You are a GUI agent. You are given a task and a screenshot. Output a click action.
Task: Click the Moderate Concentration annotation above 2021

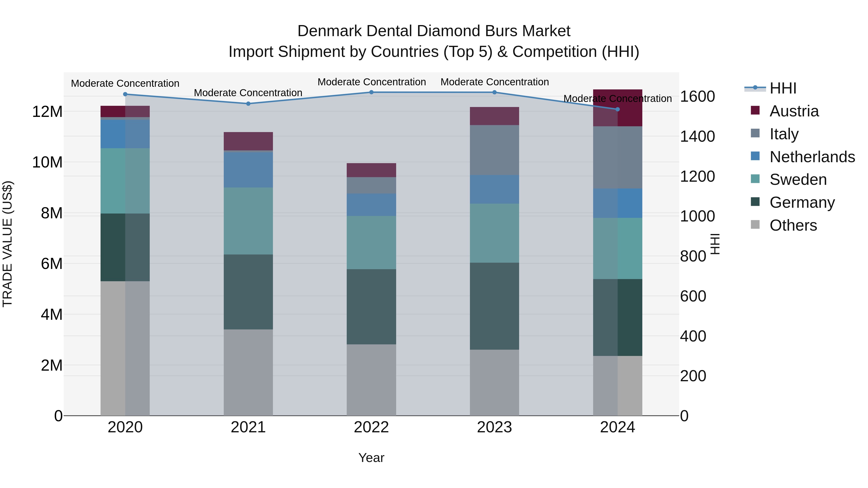[248, 93]
